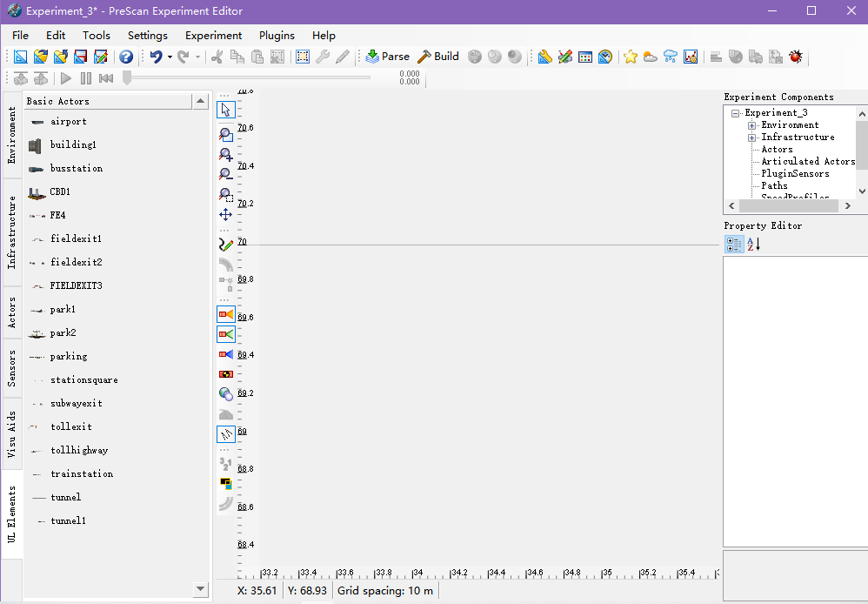Click the blue ruler with wrench icon

coord(544,57)
